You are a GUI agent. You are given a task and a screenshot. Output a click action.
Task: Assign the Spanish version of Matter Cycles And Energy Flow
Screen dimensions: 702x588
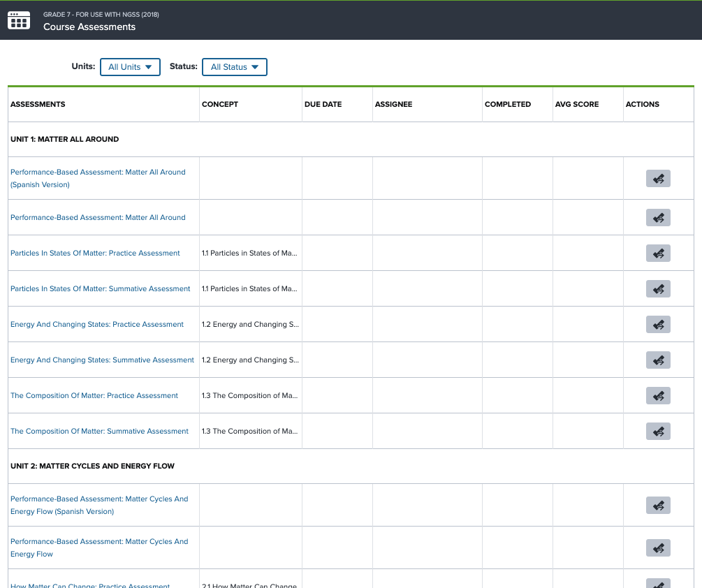658,505
